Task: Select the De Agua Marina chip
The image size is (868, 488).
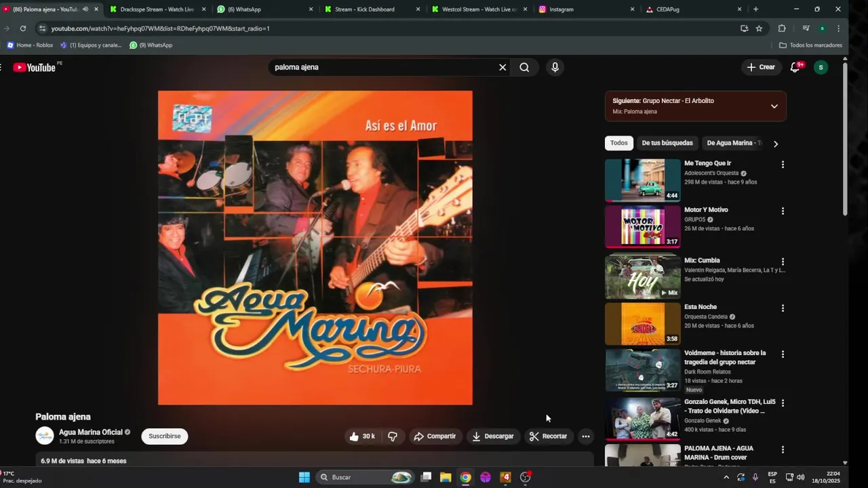Action: pos(732,143)
